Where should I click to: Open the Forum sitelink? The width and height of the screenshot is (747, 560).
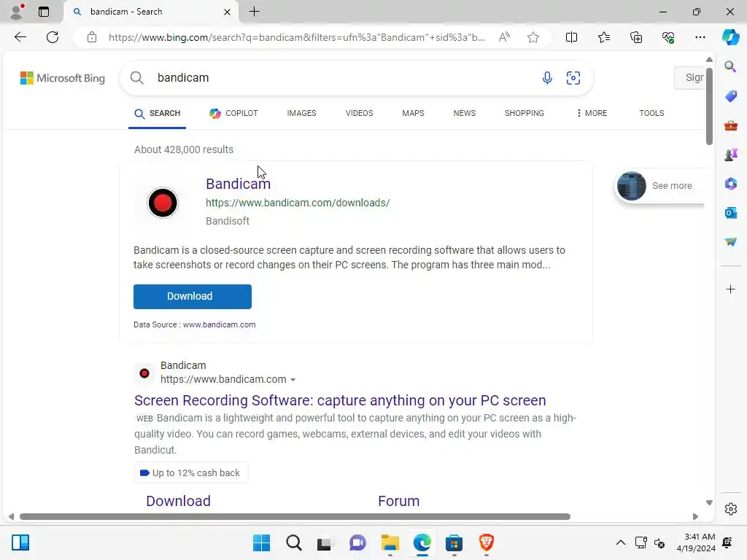click(399, 501)
